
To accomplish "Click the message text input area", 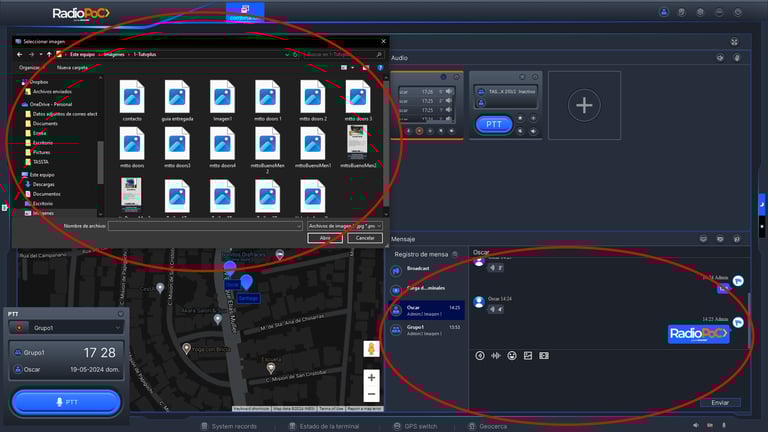I will pyautogui.click(x=607, y=380).
